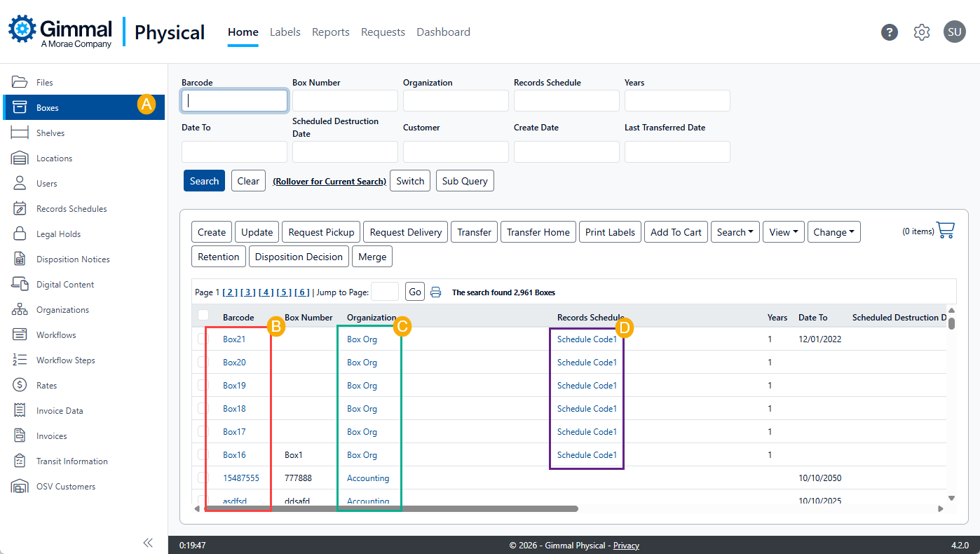The width and height of the screenshot is (980, 554).
Task: Tick the select-all checkbox in table header
Action: 203,316
